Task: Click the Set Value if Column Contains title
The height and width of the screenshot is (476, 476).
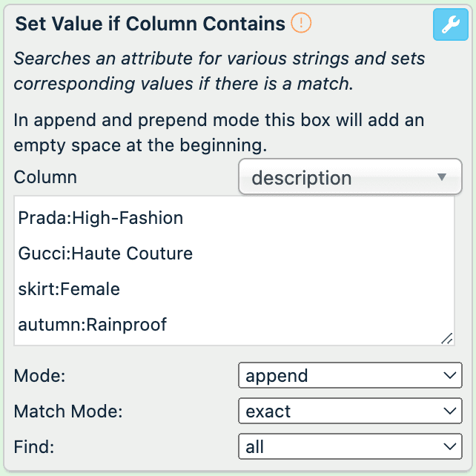Action: coord(151,24)
